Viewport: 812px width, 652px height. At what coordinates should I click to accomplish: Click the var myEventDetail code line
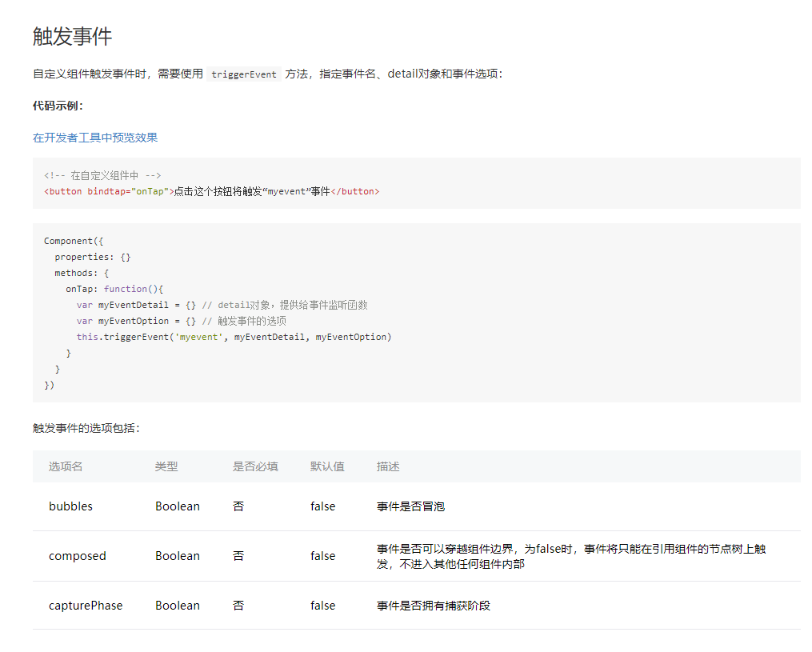[222, 305]
